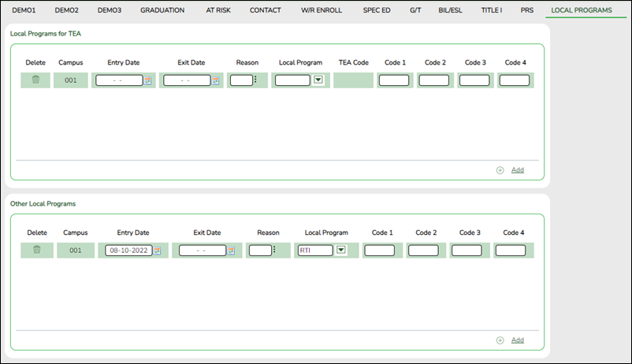Click plus icon beside Add in TEA section

500,170
